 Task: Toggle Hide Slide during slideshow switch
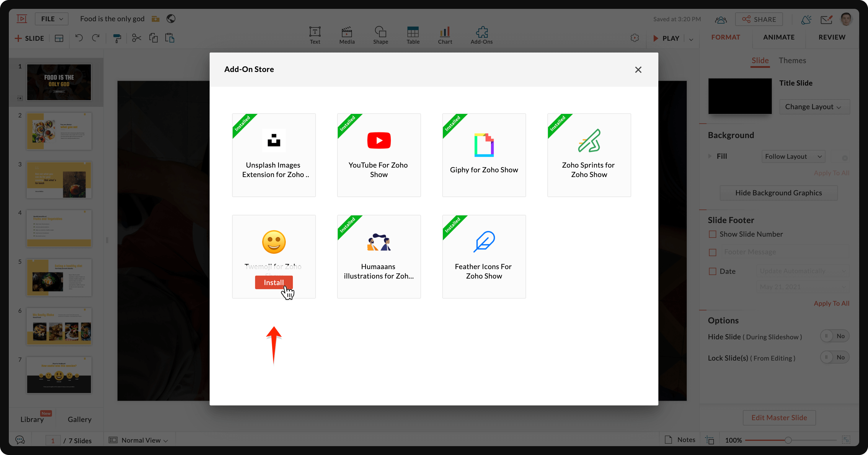tap(834, 336)
